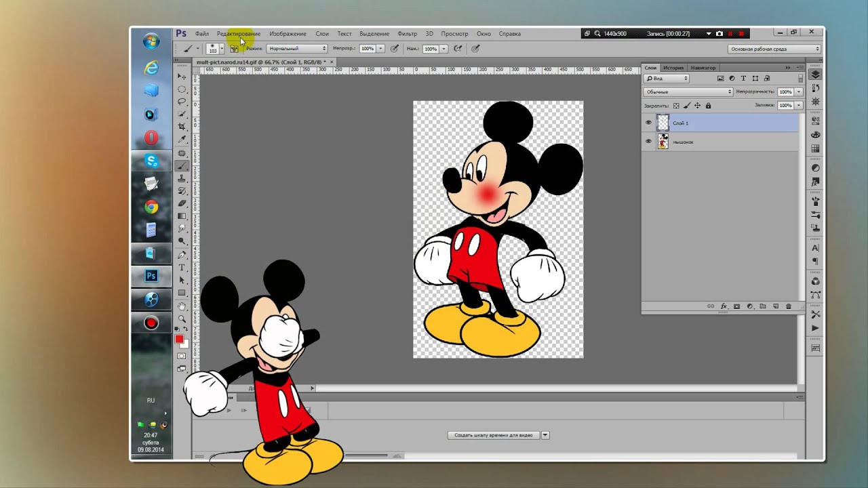Set the background white color swatch
868x488 pixels.
click(185, 344)
